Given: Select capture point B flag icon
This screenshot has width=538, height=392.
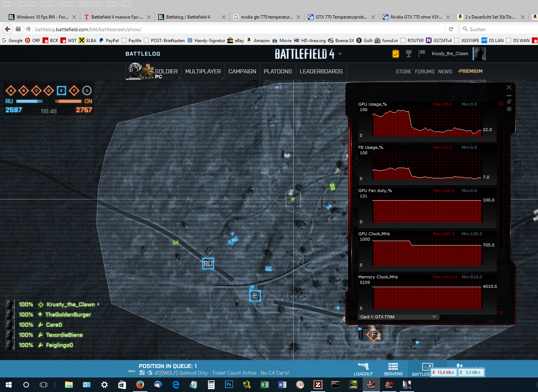Looking at the screenshot, I should [24, 90].
